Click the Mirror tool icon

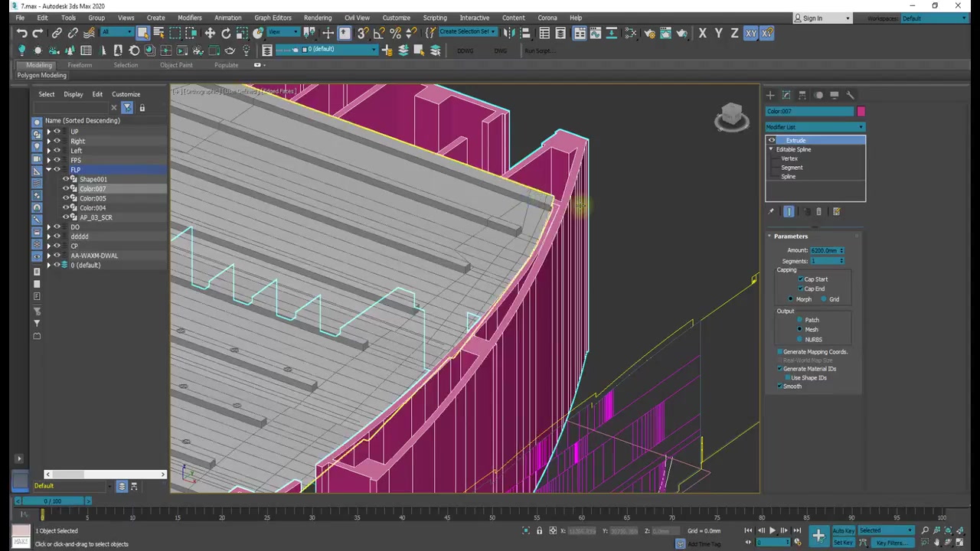pos(508,33)
